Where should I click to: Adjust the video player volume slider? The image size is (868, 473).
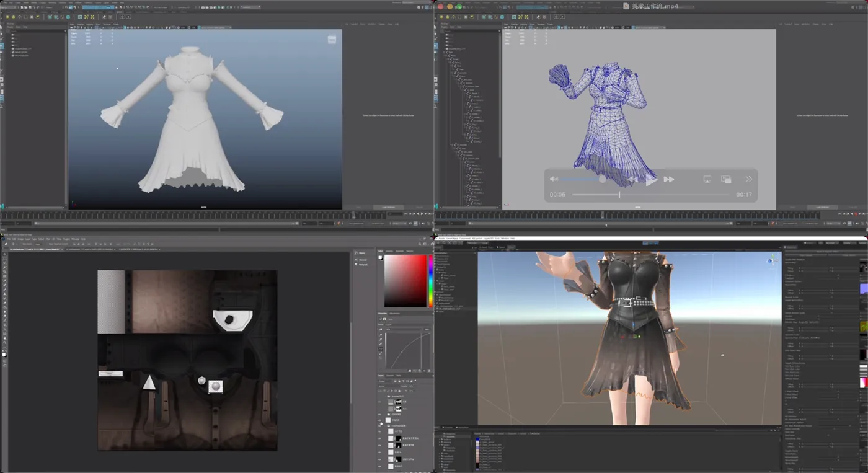(583, 179)
